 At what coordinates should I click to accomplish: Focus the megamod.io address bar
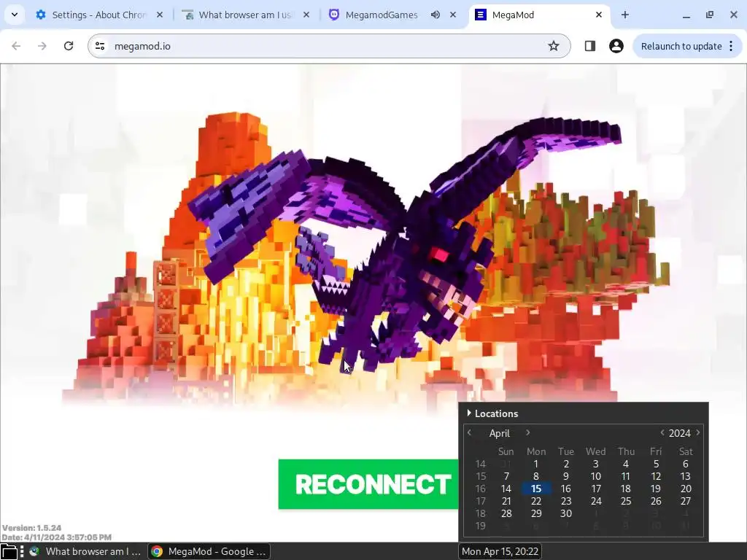pyautogui.click(x=329, y=46)
